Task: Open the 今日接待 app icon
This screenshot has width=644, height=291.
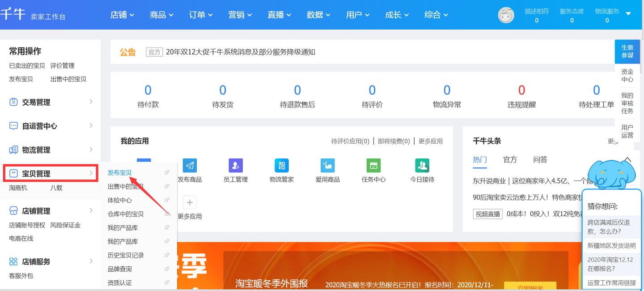Action: tap(422, 165)
